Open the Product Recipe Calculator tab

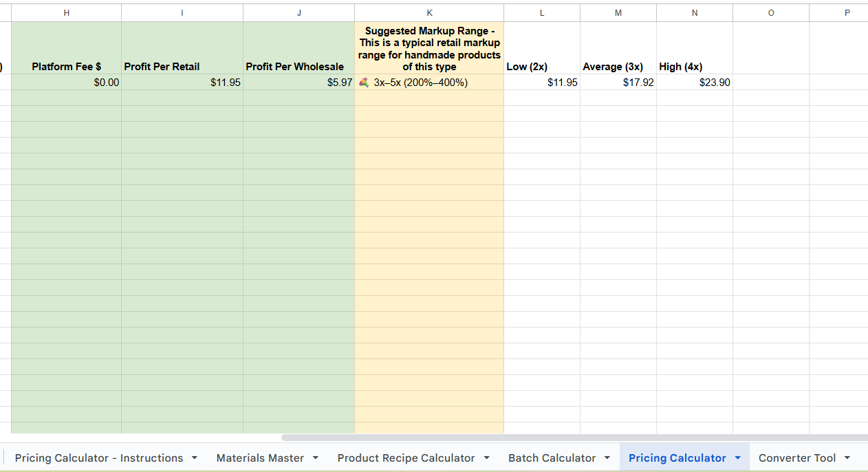tap(406, 458)
